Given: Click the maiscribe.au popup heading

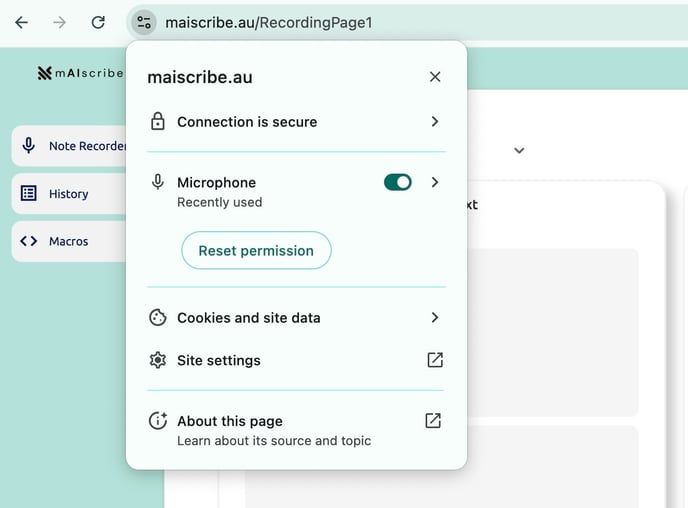Looking at the screenshot, I should [x=200, y=77].
